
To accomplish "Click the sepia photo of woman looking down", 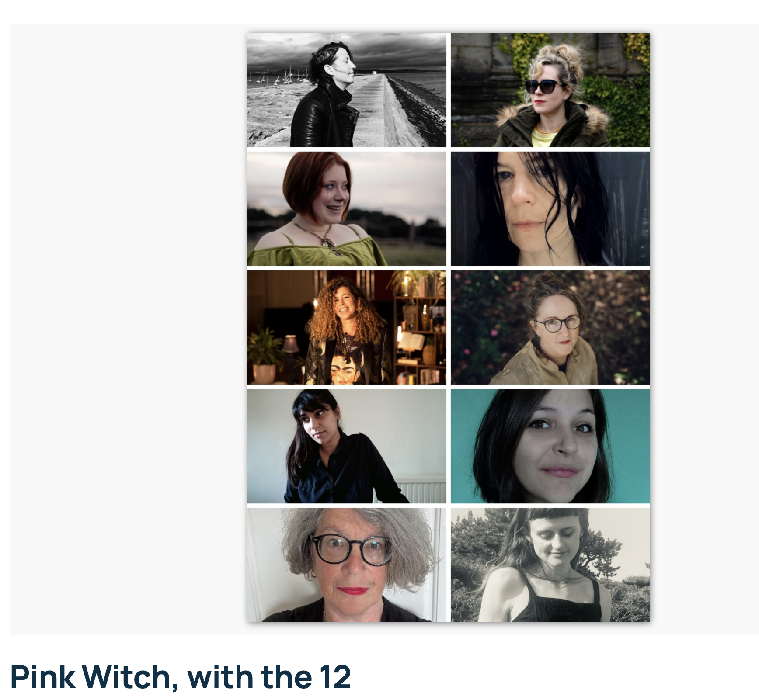I will (x=550, y=565).
